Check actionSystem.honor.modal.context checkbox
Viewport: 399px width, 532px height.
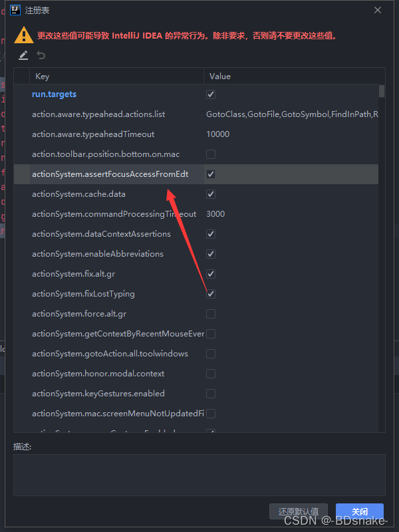click(211, 374)
